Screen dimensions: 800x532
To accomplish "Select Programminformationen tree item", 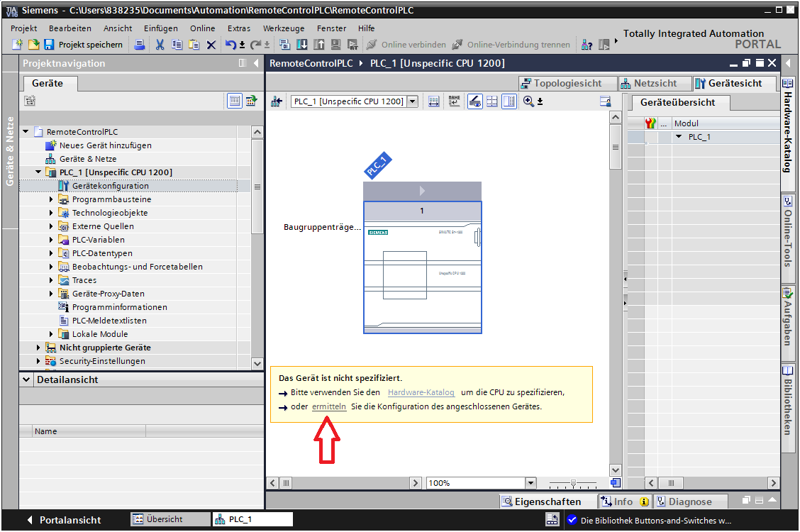I will (119, 307).
